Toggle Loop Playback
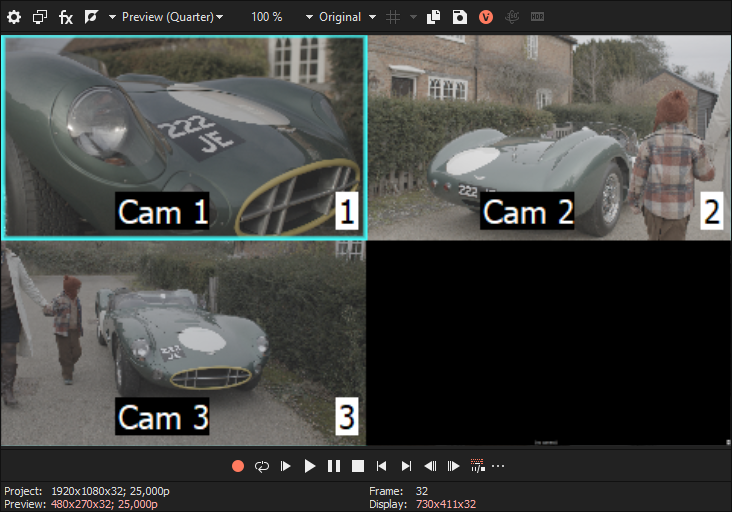 point(262,466)
